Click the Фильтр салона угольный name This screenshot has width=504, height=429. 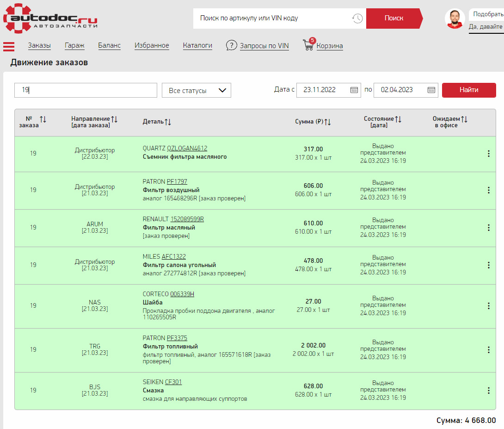[179, 265]
